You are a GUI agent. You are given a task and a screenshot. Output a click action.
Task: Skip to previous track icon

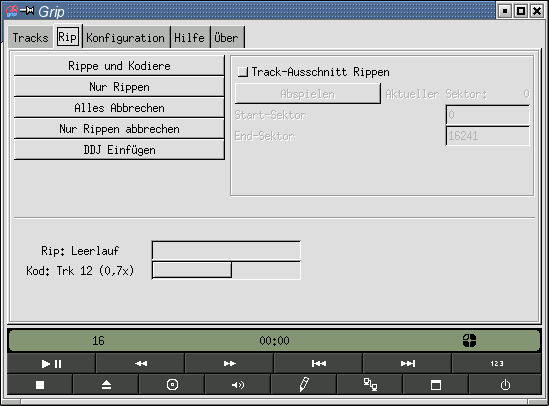pyautogui.click(x=318, y=364)
